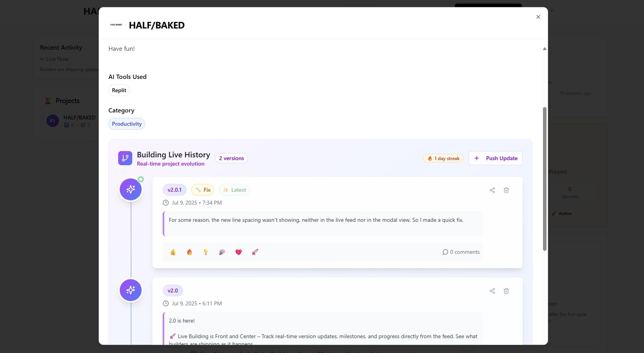Click the 'Have fun!' description text

point(122,48)
